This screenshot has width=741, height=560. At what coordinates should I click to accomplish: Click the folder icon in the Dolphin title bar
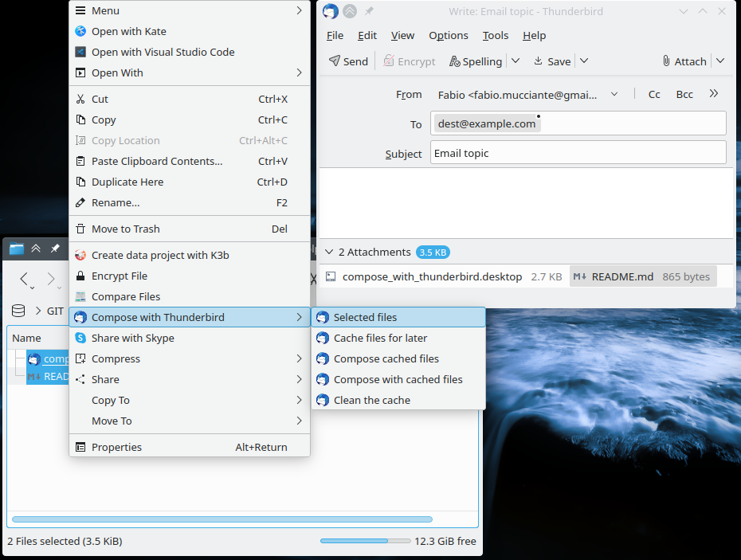pyautogui.click(x=17, y=249)
